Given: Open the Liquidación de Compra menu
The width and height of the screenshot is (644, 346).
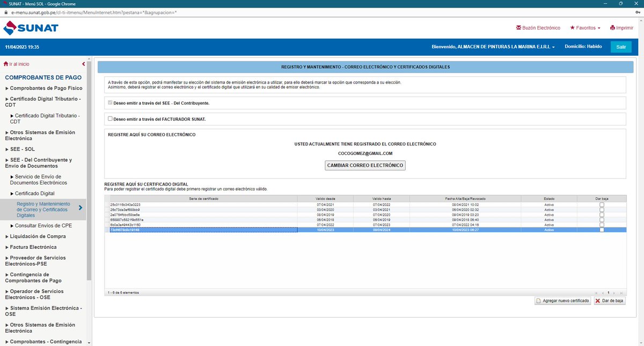Looking at the screenshot, I should coord(35,236).
